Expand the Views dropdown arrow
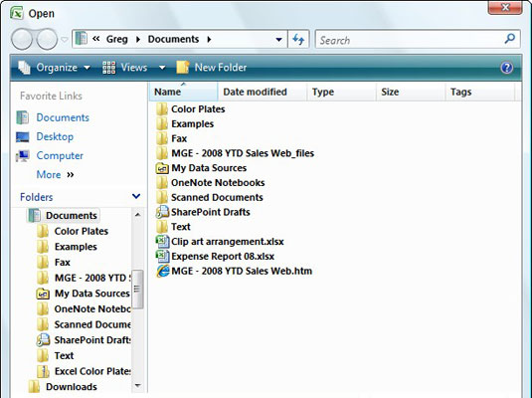The width and height of the screenshot is (532, 398). (162, 68)
